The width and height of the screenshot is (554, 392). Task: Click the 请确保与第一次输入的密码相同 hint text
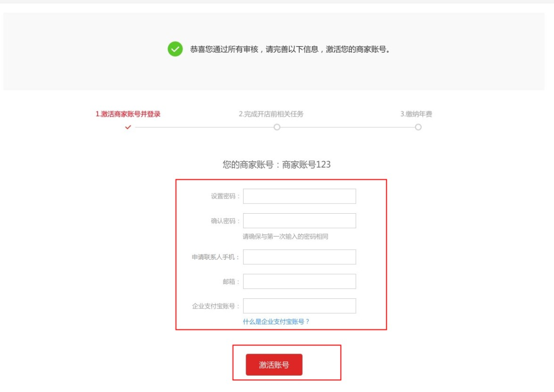(x=286, y=236)
